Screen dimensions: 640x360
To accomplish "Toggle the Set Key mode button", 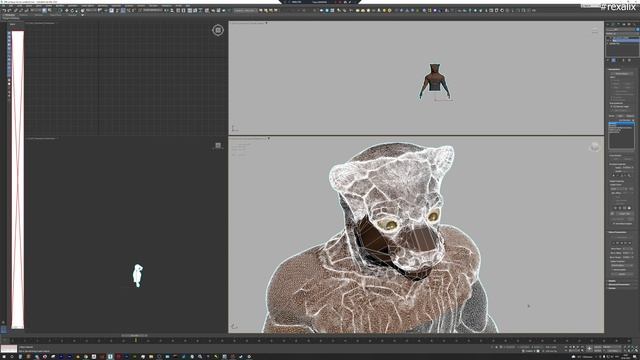I will coord(598,351).
